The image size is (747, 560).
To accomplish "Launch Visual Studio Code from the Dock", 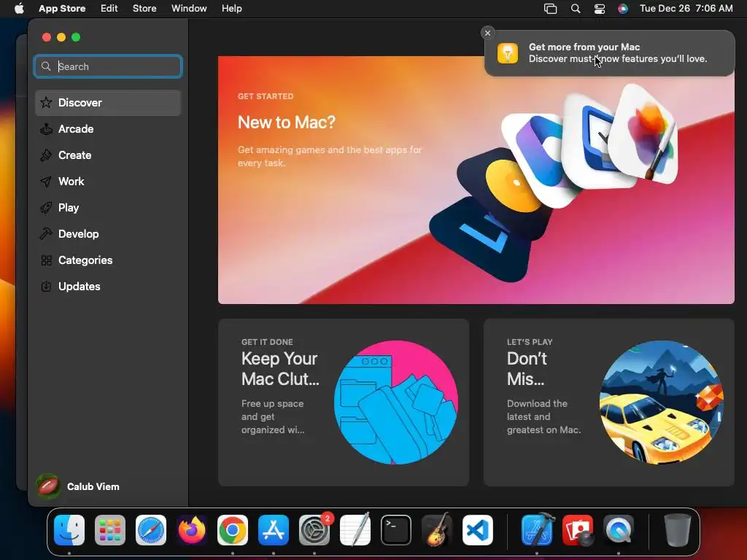I will (477, 530).
